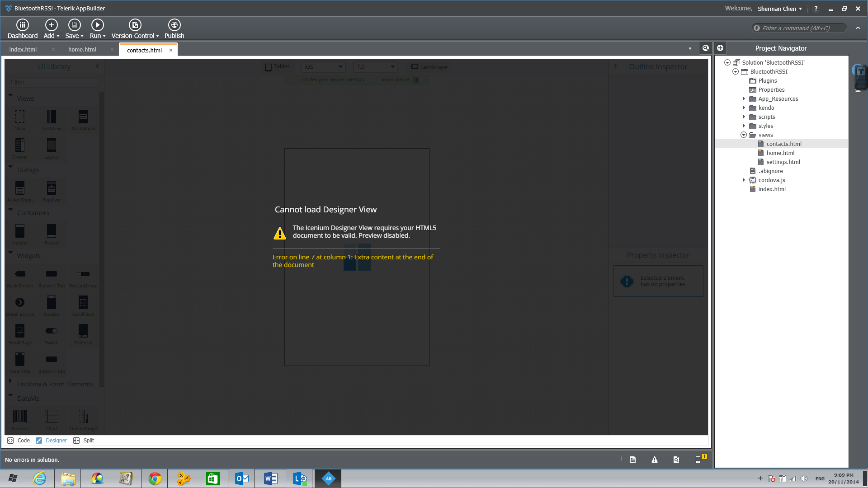
Task: Click the warning triangle icon in status bar
Action: pos(654,460)
